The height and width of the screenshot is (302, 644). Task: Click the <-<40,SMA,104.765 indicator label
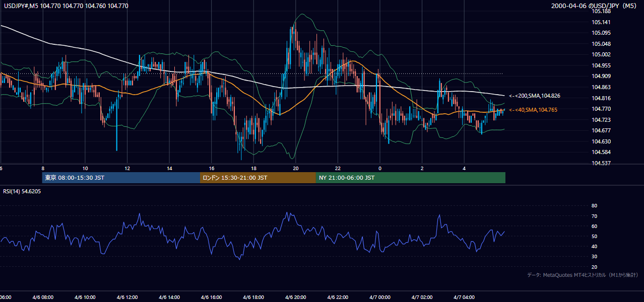click(533, 110)
